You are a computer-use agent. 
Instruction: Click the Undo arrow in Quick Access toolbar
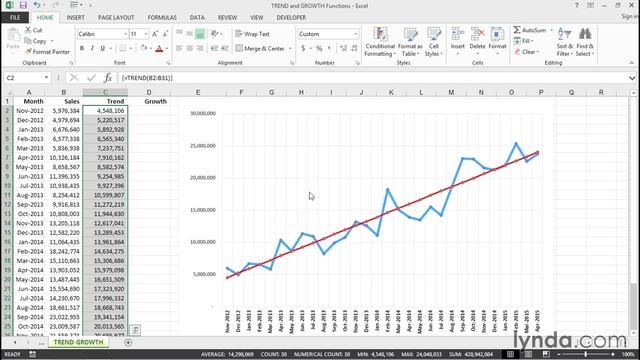pyautogui.click(x=37, y=5)
